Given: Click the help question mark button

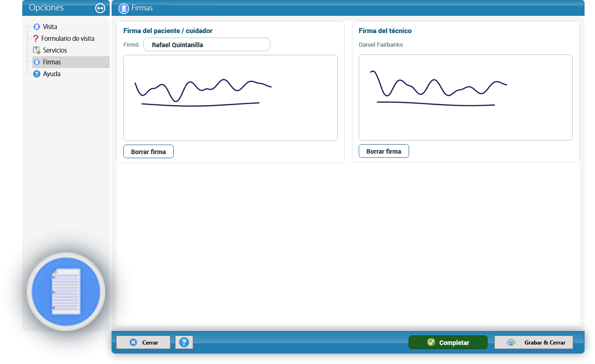Looking at the screenshot, I should click(x=184, y=342).
